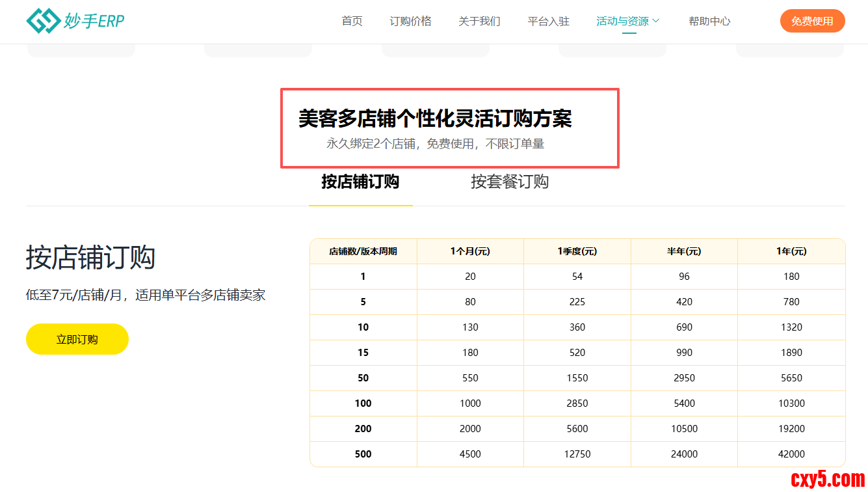Click the 半年(元) column header
Screen dimensions: 868x492
point(684,251)
